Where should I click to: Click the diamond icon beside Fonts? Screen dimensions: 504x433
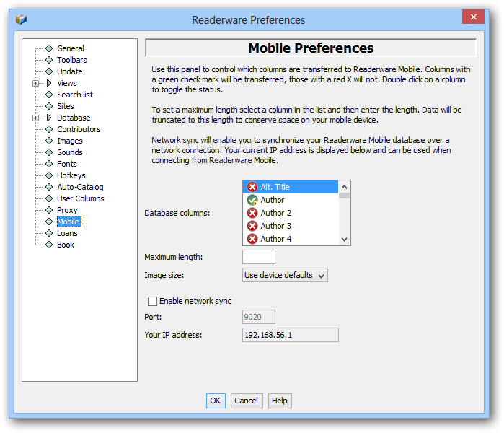click(x=49, y=164)
